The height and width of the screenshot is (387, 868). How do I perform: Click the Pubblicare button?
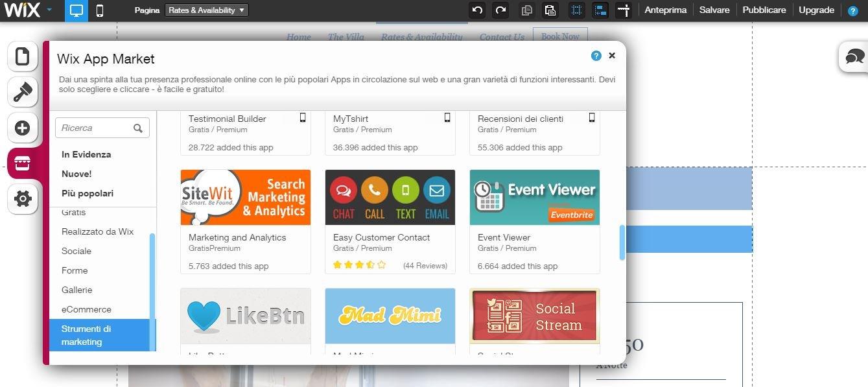point(764,10)
